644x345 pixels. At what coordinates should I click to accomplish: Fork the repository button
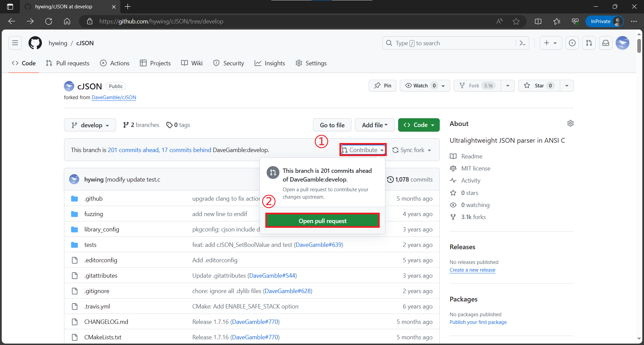[477, 85]
